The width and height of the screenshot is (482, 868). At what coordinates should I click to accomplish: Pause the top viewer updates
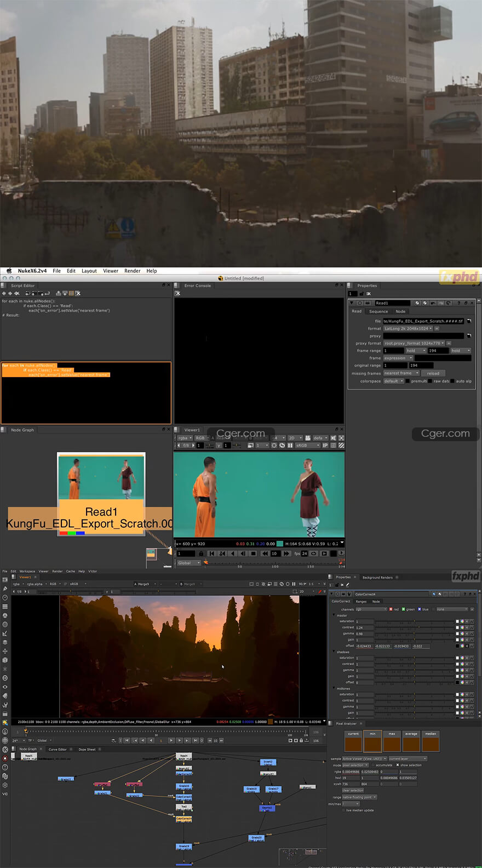coord(290,446)
